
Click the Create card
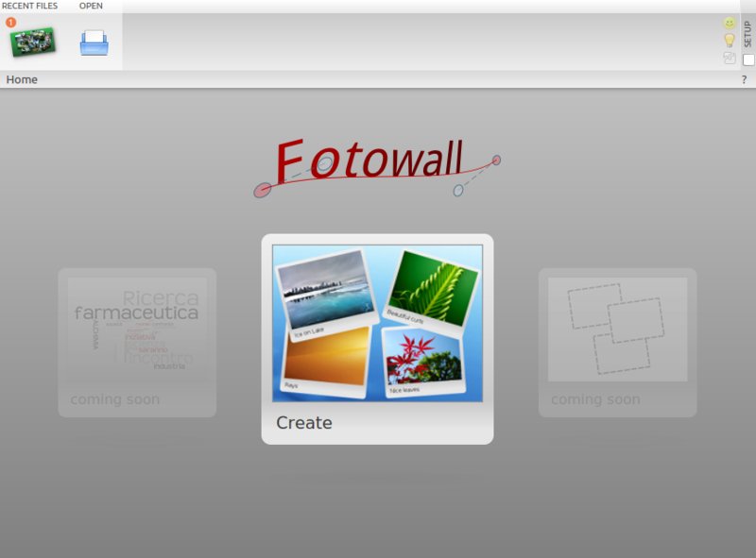(377, 339)
